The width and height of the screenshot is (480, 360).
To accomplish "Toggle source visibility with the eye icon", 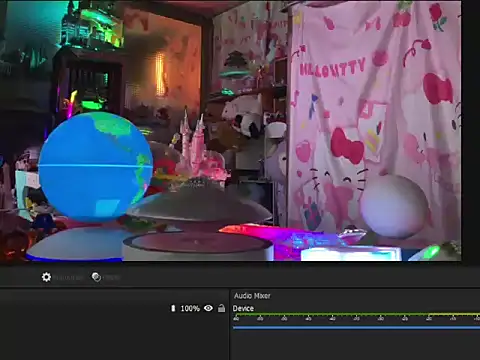I will click(x=208, y=308).
